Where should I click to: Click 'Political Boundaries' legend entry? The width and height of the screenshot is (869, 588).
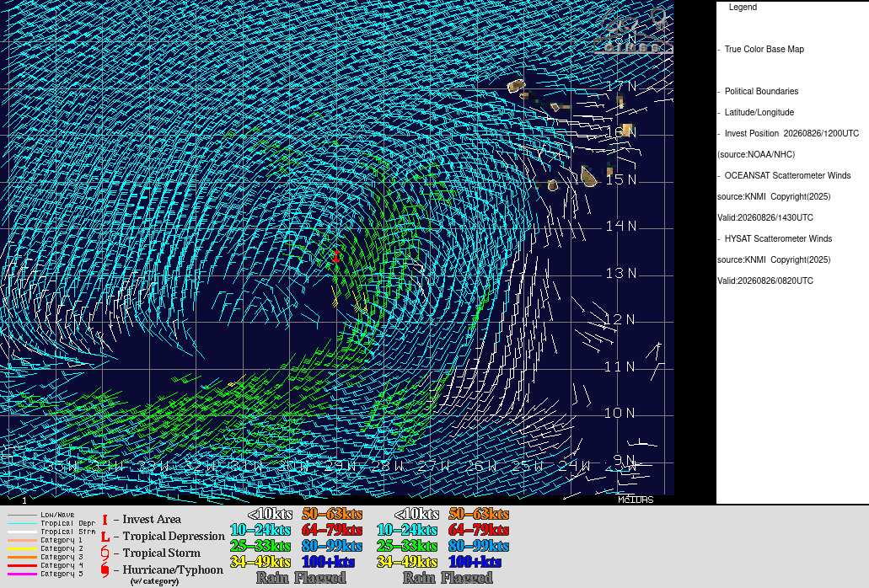(x=761, y=91)
